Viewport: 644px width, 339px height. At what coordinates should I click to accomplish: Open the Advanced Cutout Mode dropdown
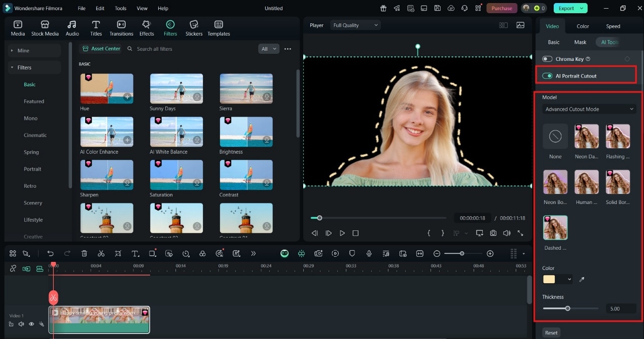pyautogui.click(x=589, y=109)
